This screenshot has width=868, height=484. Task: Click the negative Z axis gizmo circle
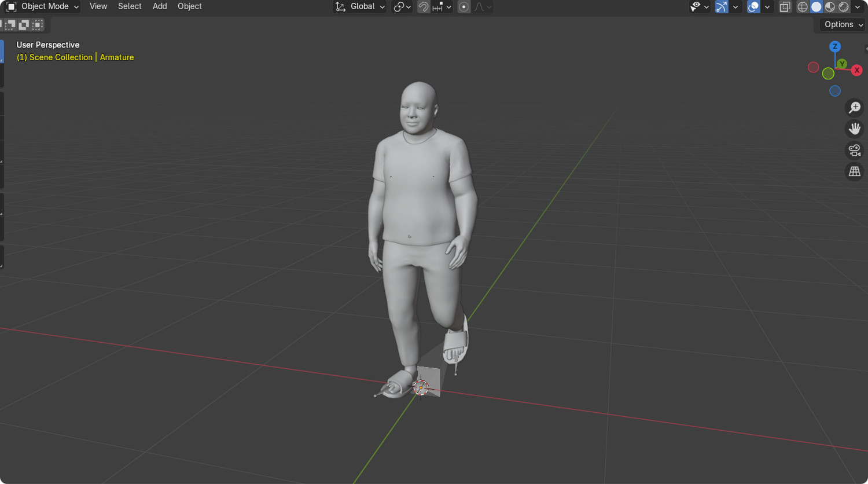(835, 91)
